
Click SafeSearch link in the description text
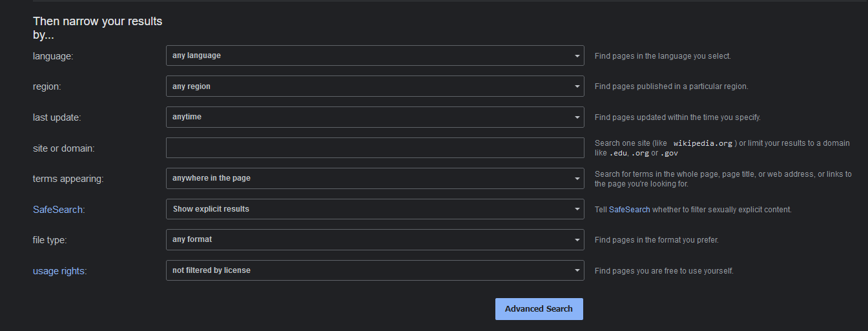tap(629, 210)
